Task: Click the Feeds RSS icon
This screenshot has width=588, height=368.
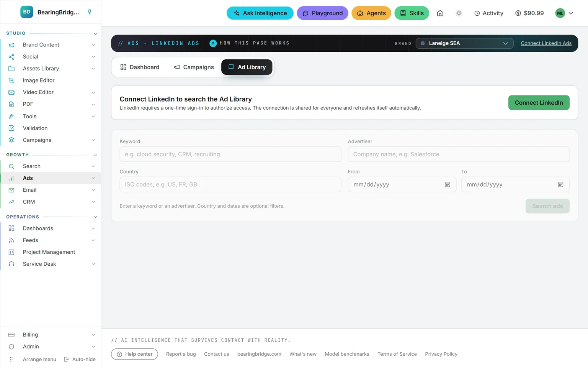Action: (x=11, y=240)
